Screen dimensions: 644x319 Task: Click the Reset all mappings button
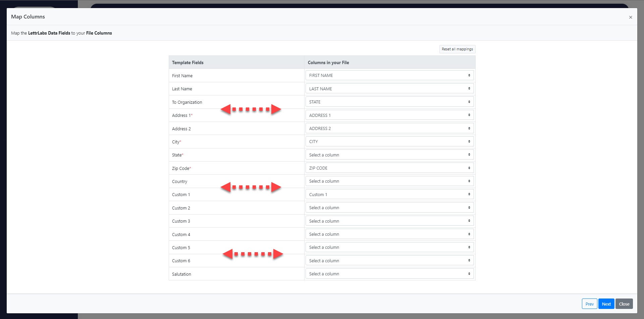[457, 49]
